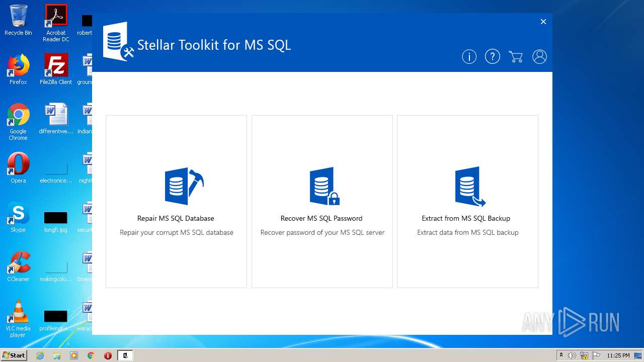Image resolution: width=644 pixels, height=362 pixels.
Task: Click 'Repair MS SQL Database' title text
Action: 176,218
